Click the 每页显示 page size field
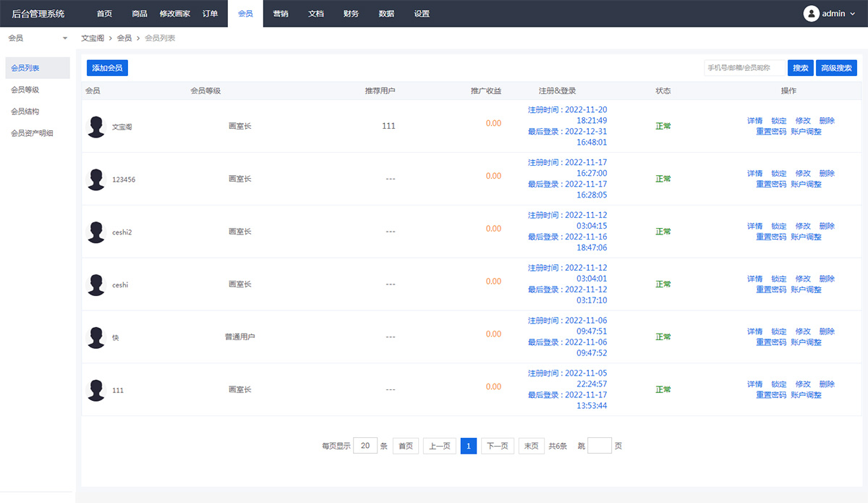 [x=365, y=446]
